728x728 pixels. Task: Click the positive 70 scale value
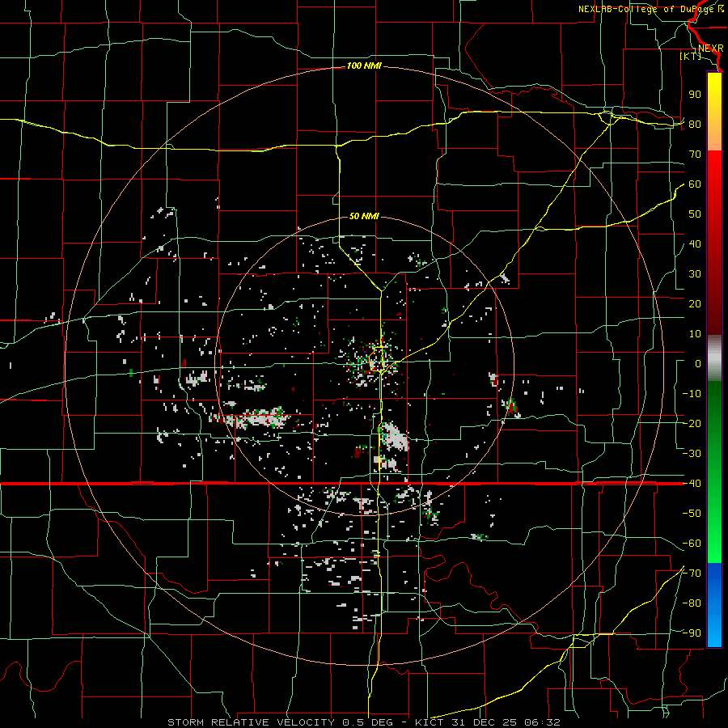coord(695,154)
